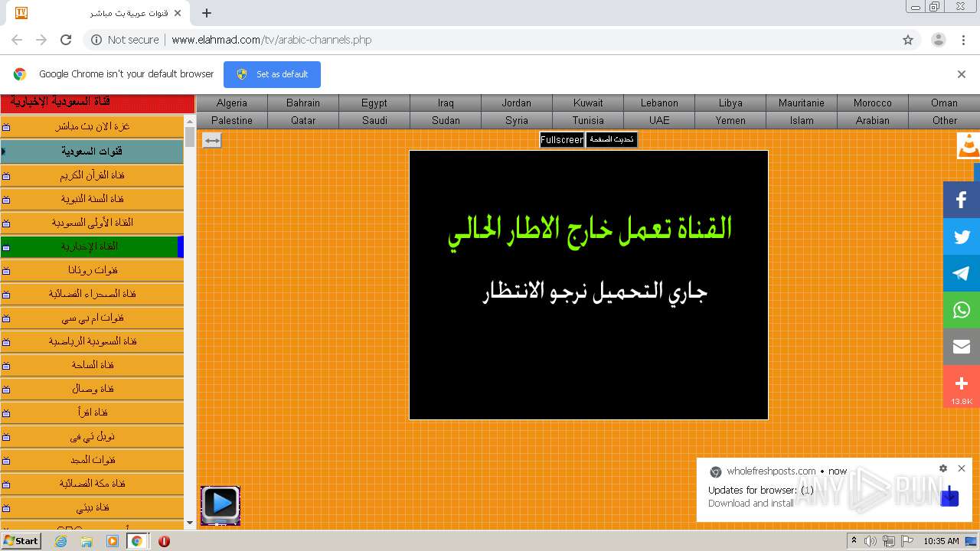Open the Windows Start menu
The height and width of the screenshot is (551, 980).
21,541
